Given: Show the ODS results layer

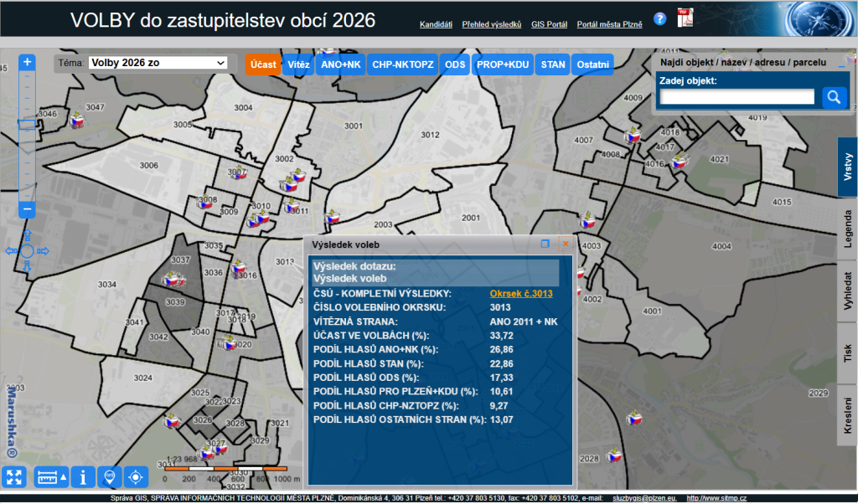Looking at the screenshot, I should [x=455, y=64].
